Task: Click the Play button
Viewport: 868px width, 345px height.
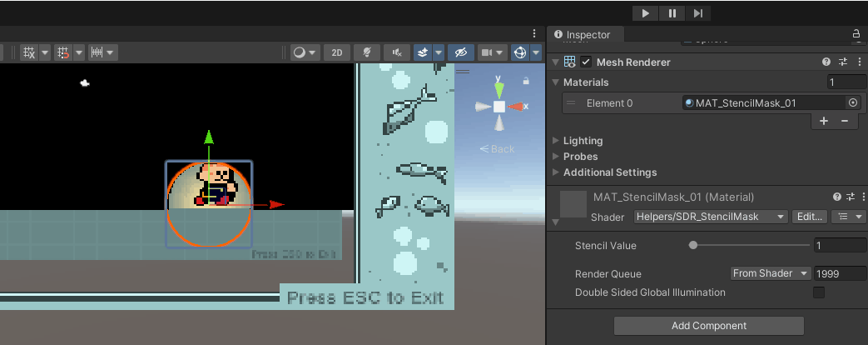Action: pyautogui.click(x=646, y=13)
